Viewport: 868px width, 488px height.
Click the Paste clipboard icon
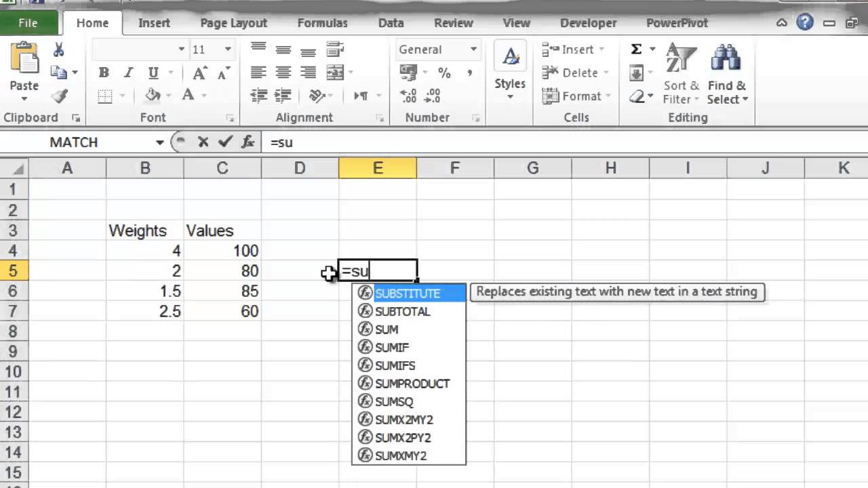point(24,59)
